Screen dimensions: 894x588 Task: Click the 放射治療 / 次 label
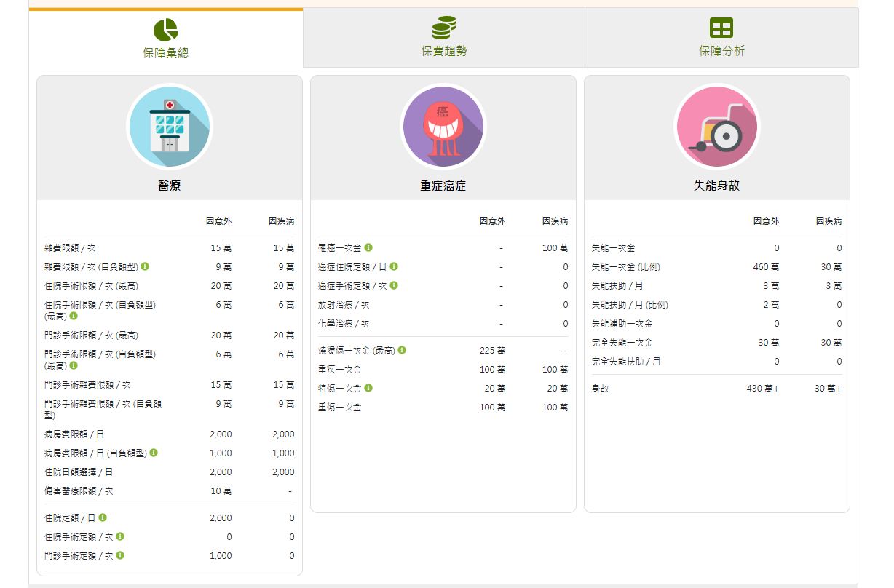pyautogui.click(x=344, y=305)
